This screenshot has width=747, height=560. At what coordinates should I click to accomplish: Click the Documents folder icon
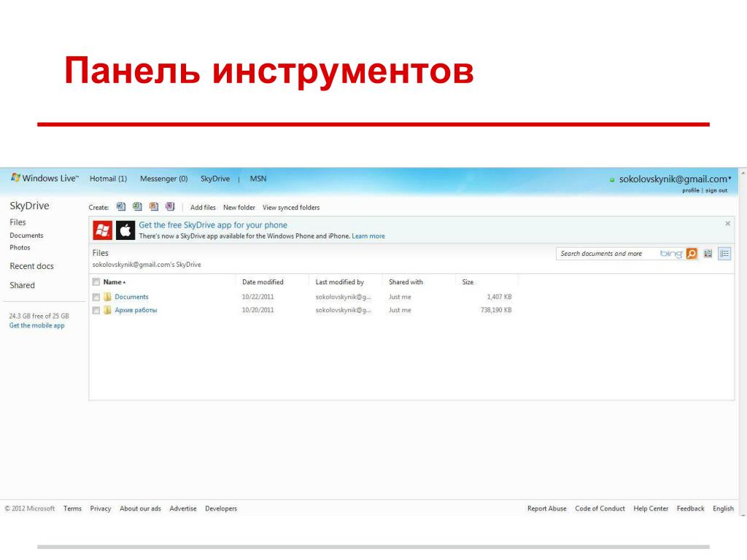108,297
